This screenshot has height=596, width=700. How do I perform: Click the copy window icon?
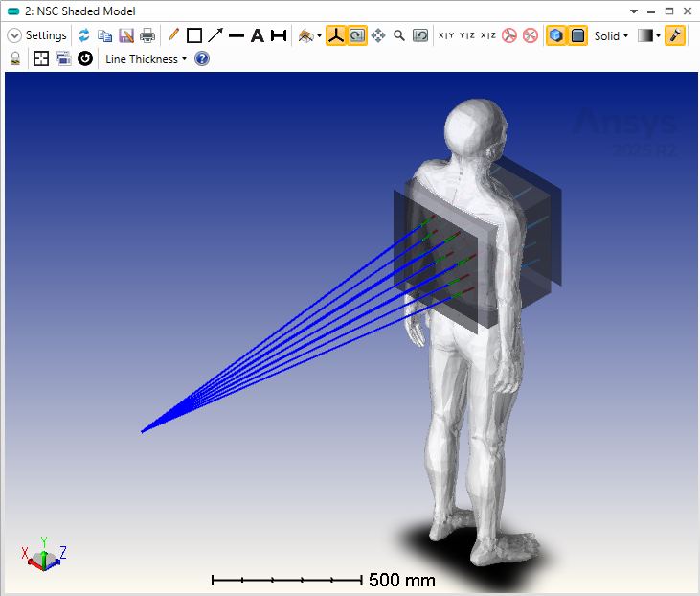(105, 35)
